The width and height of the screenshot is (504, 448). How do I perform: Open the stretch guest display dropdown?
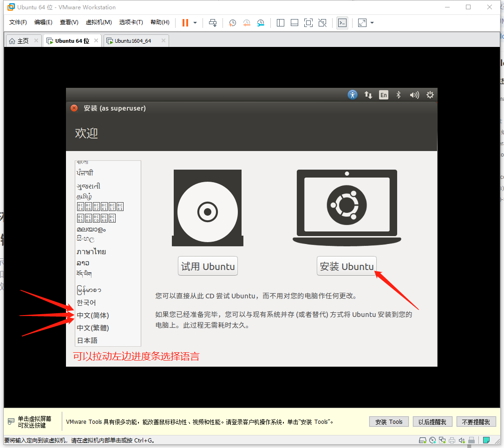pyautogui.click(x=371, y=22)
